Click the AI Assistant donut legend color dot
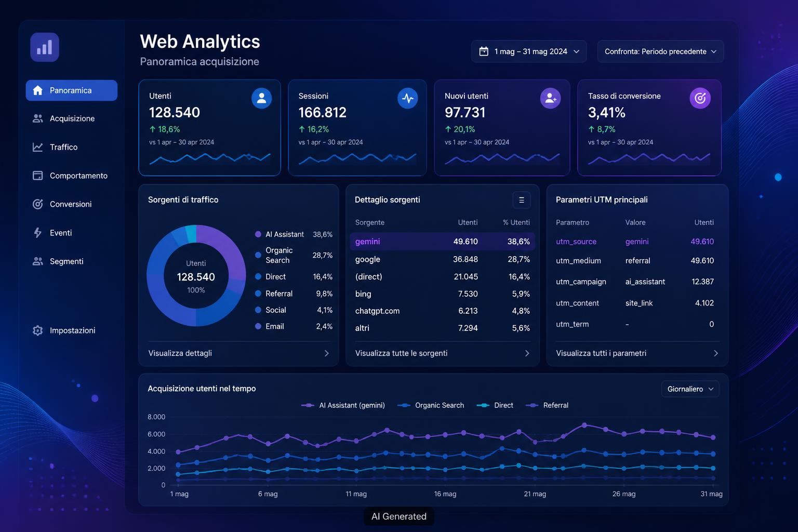The image size is (798, 532). click(x=258, y=234)
